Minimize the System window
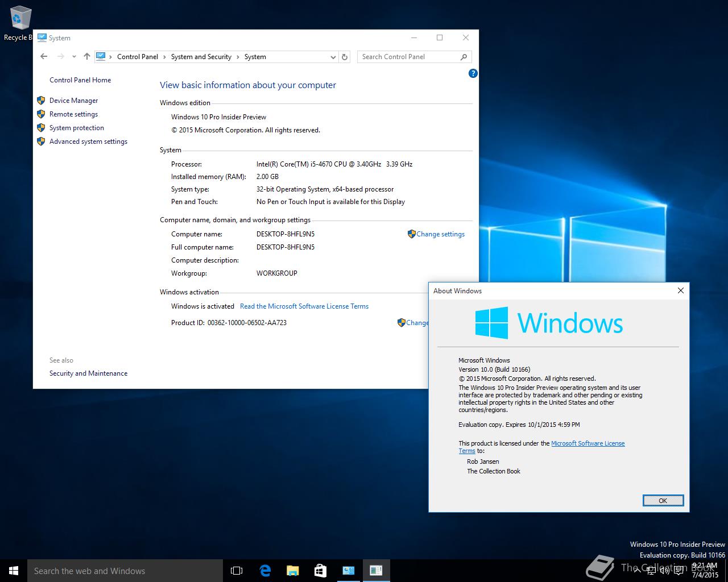 pyautogui.click(x=413, y=38)
